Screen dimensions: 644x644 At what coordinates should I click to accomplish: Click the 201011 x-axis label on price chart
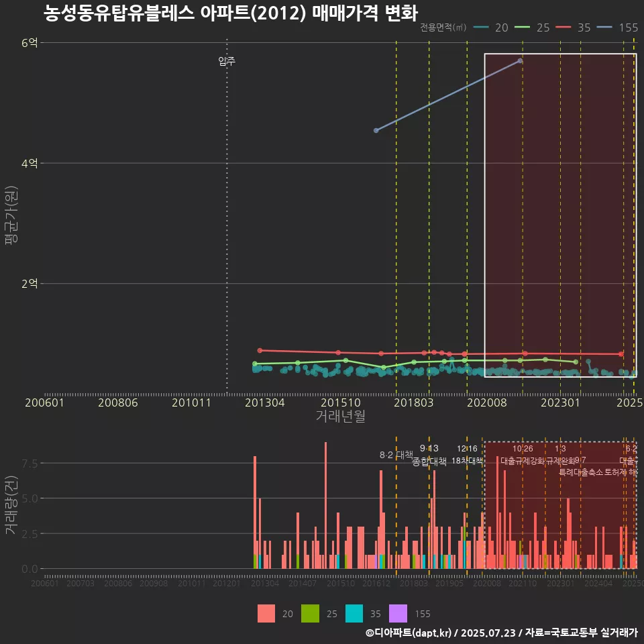191,402
